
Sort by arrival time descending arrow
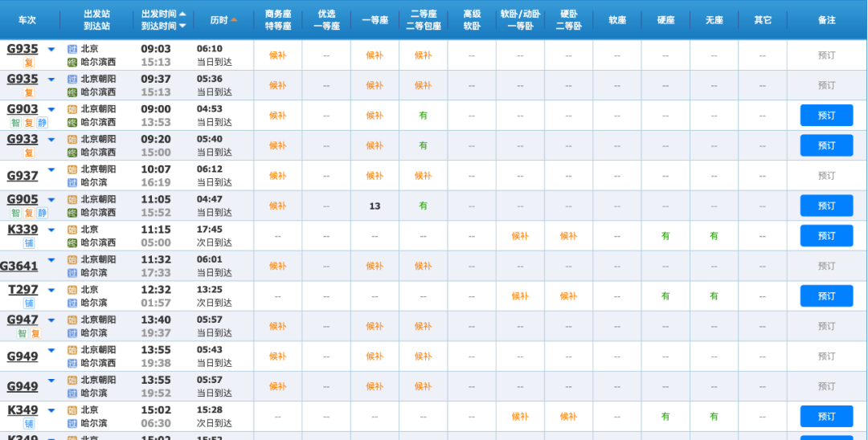click(x=182, y=26)
